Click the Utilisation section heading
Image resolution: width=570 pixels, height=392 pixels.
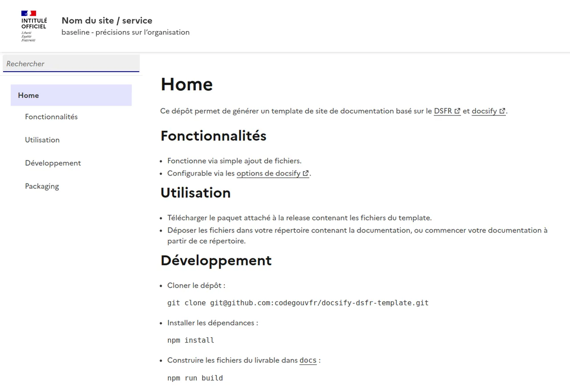pos(195,192)
